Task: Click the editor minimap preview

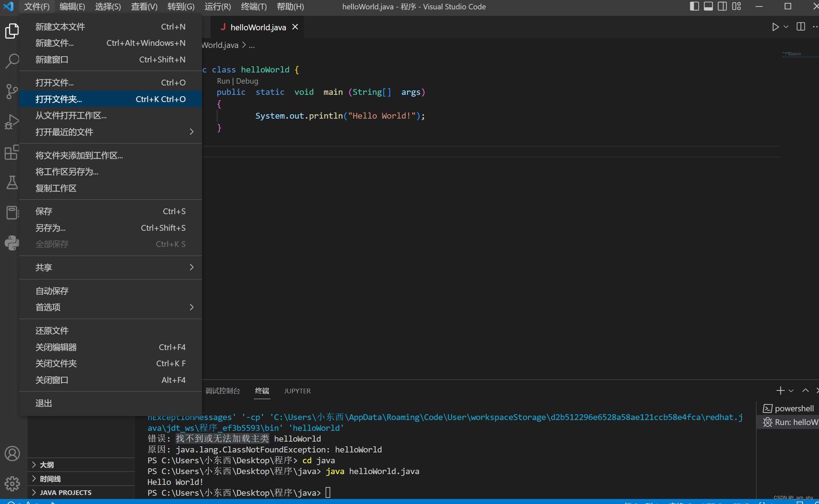Action: click(x=793, y=54)
